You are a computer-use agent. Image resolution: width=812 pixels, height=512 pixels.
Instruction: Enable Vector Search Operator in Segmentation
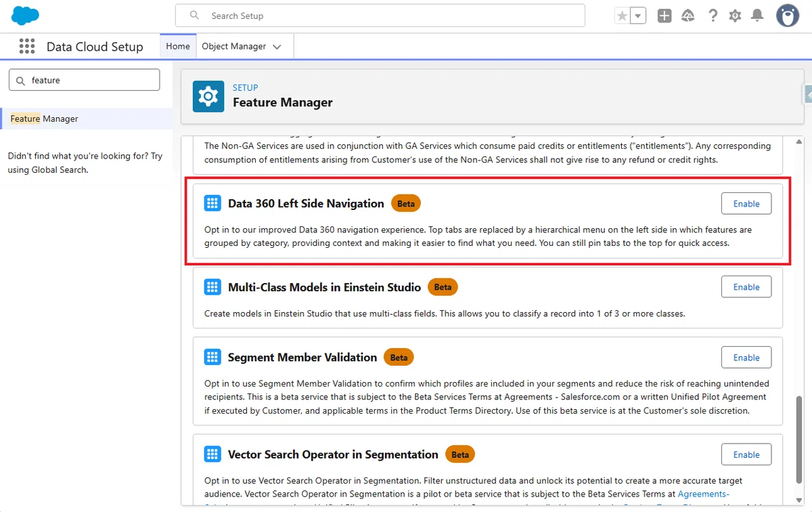[x=746, y=454]
